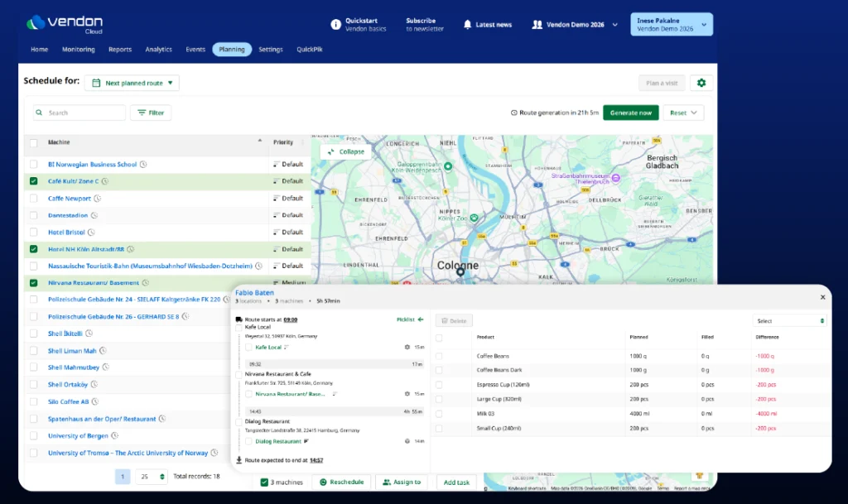Image resolution: width=848 pixels, height=504 pixels.
Task: Click the clock icon next to Caffe Newport
Action: [x=98, y=199]
